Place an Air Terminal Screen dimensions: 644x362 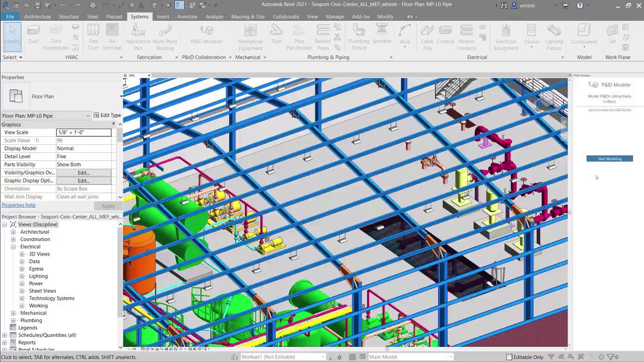tap(112, 38)
